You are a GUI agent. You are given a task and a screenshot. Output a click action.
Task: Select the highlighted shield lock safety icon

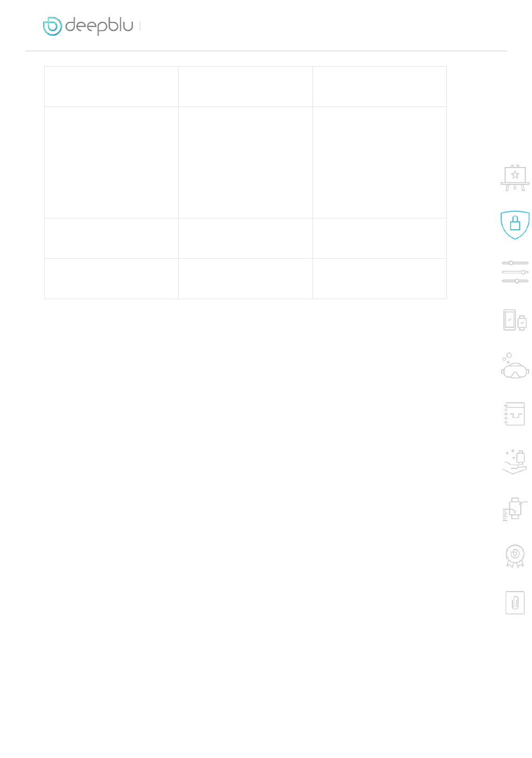pyautogui.click(x=515, y=225)
